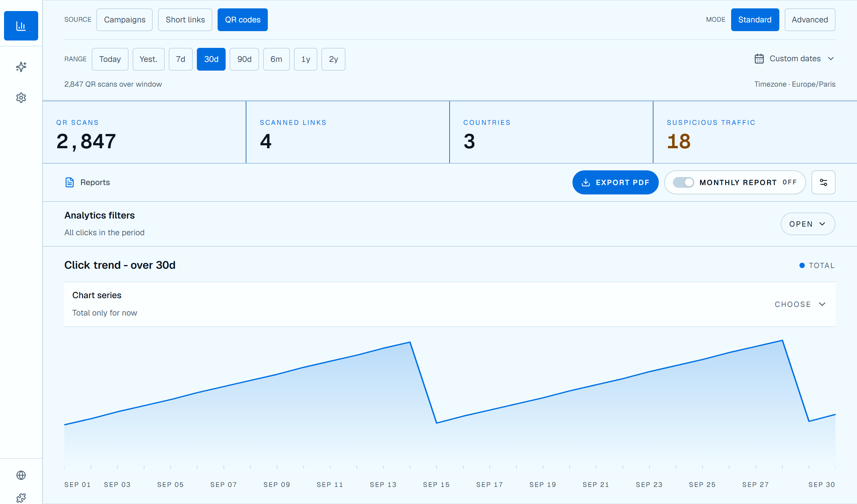Screen dimensions: 857x504
Task: Click the calendar icon beside Custom dates
Action: [x=759, y=59]
